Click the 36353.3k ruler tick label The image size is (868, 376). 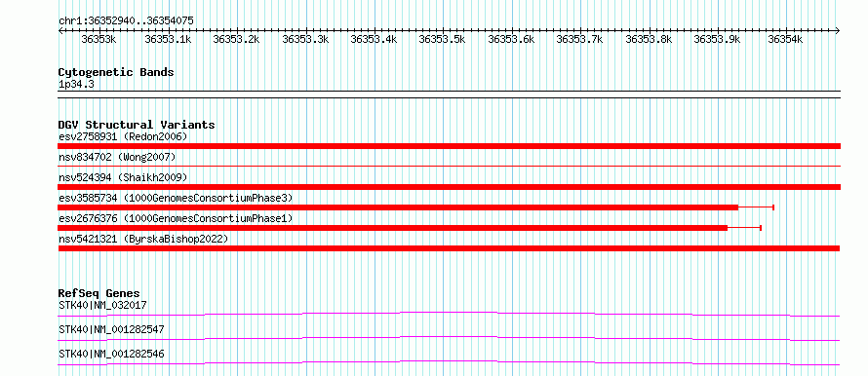[x=305, y=39]
